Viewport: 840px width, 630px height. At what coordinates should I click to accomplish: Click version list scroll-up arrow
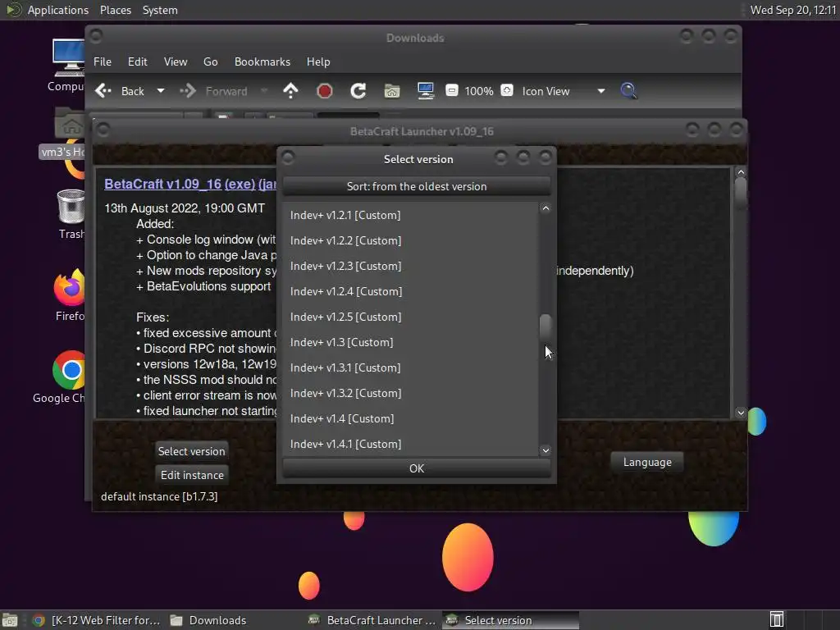(x=546, y=208)
